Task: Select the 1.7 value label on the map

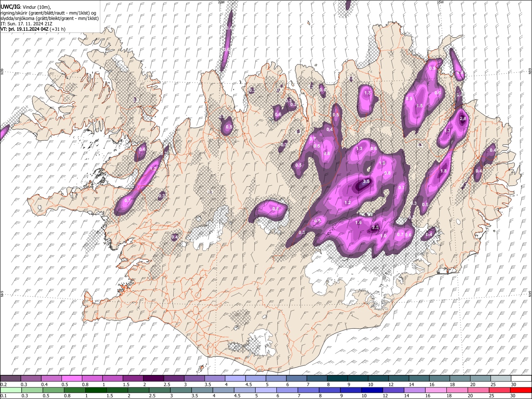Action: 448,131
